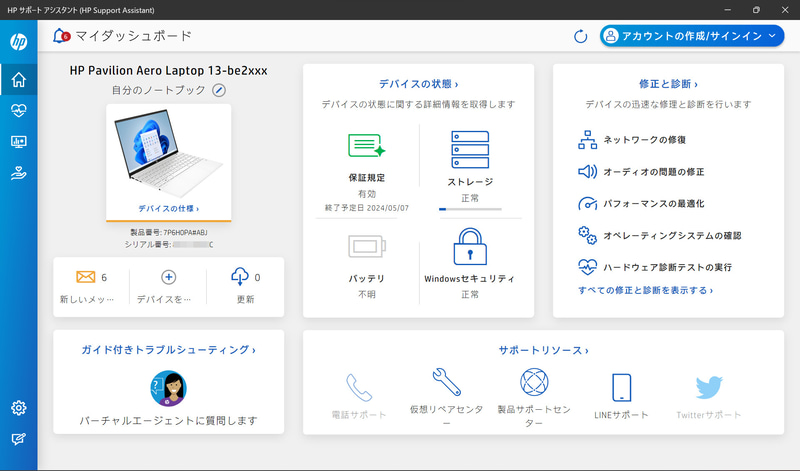The image size is (800, 471).
Task: Click the performance gauge icon
Action: [x=587, y=204]
